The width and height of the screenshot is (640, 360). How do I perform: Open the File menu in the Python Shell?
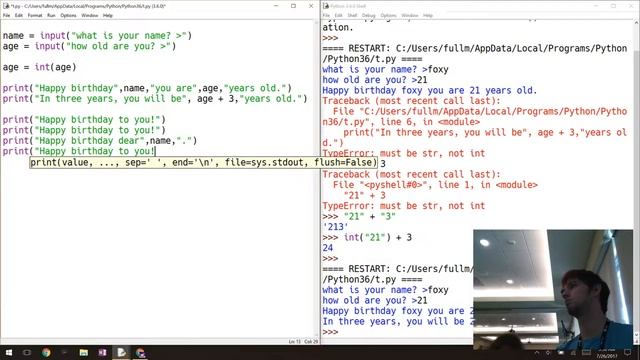pyautogui.click(x=326, y=16)
